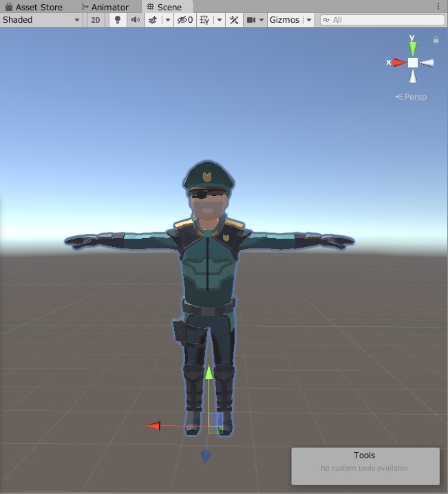Click the blue Z move handle arrow
Image resolution: width=448 pixels, height=494 pixels.
(205, 455)
